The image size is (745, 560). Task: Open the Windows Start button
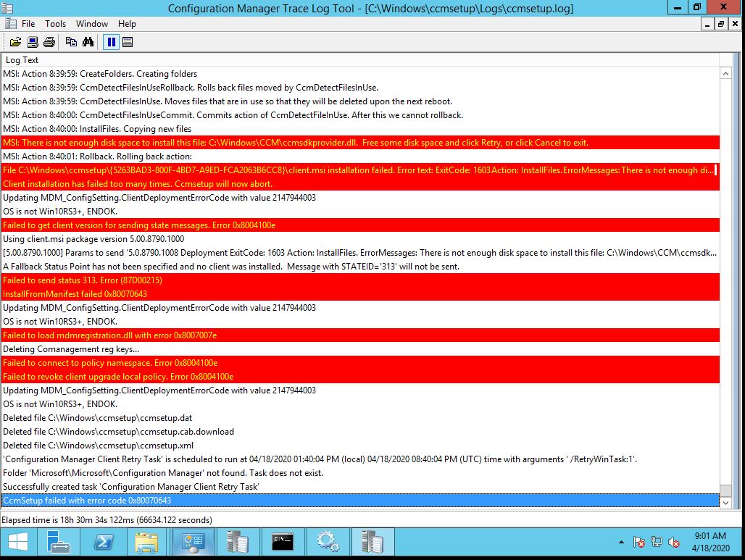(18, 542)
